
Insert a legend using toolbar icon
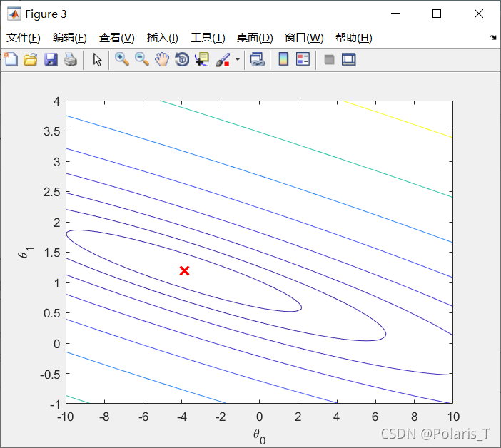(303, 59)
